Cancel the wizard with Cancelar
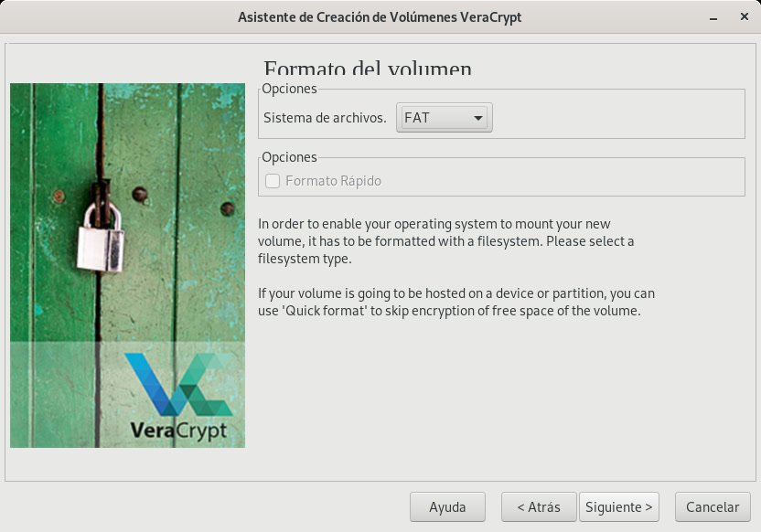761x532 pixels. tap(713, 506)
